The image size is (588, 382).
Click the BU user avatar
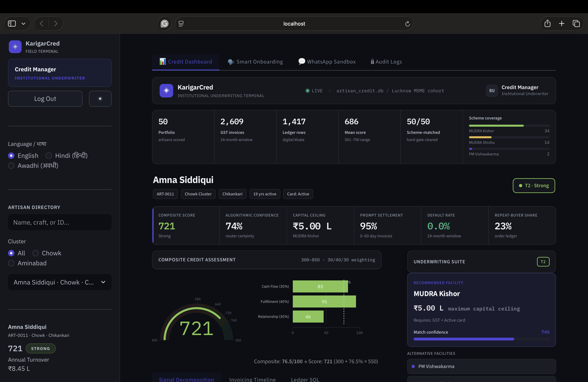492,91
